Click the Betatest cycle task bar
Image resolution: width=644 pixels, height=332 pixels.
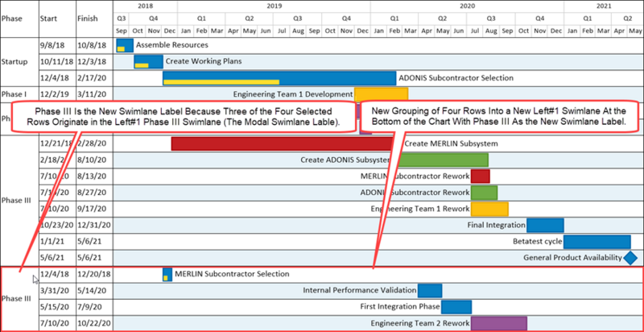pos(597,242)
